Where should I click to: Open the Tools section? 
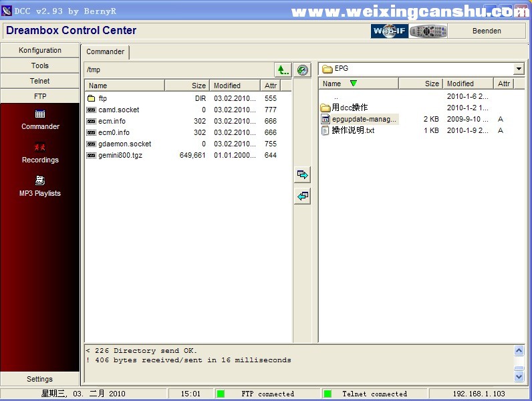40,65
